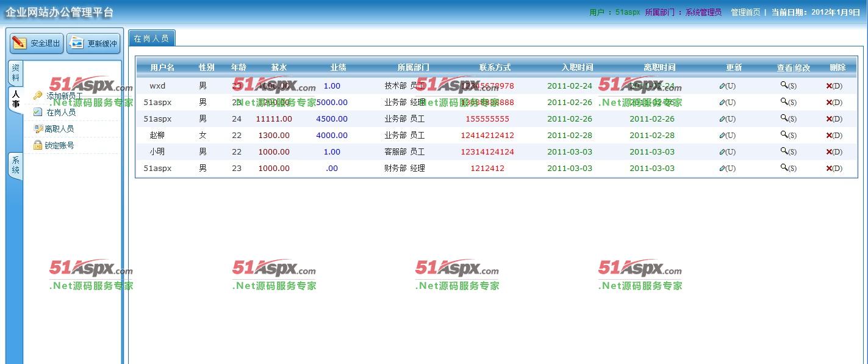Screen dimensions: 868x364
Task: Click the update pencil icon for 赵柳
Action: (x=723, y=136)
